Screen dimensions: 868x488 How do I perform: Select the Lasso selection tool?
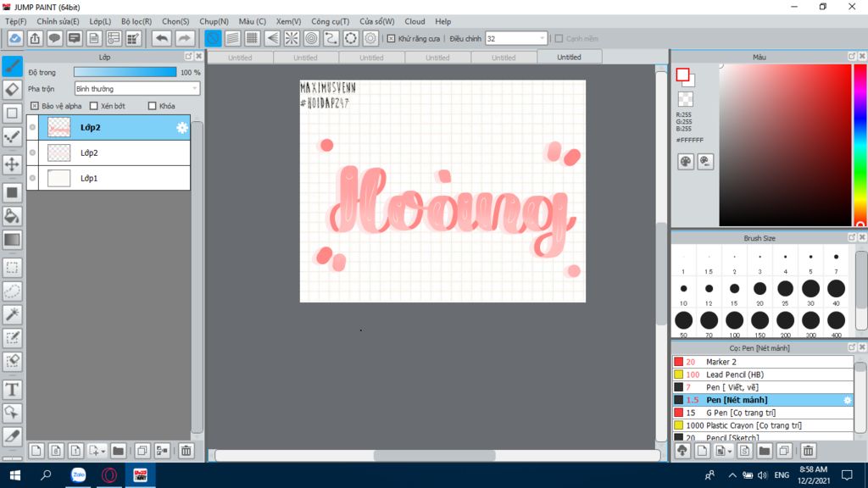12,291
